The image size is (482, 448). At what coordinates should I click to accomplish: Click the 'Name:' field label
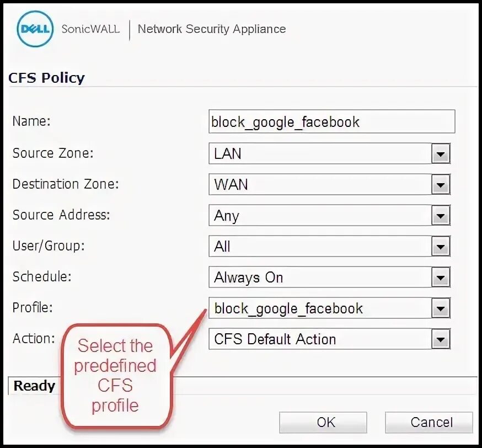(x=31, y=121)
